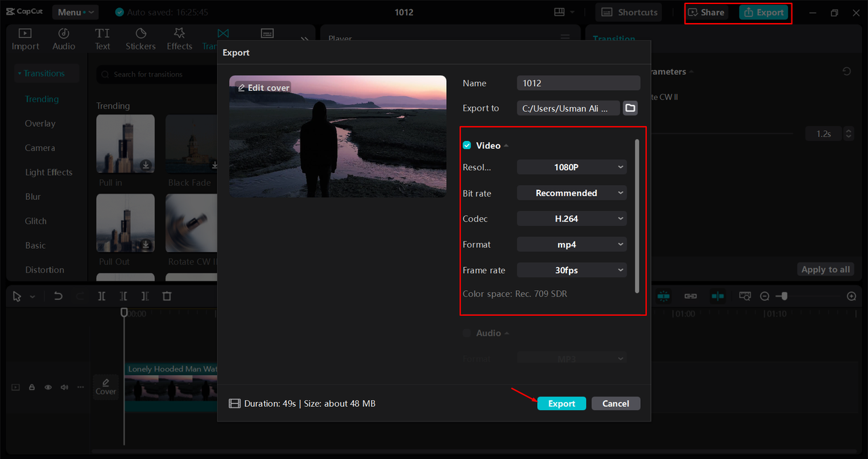Viewport: 868px width, 459px height.
Task: Click the export cover preview thumbnail
Action: [x=338, y=136]
